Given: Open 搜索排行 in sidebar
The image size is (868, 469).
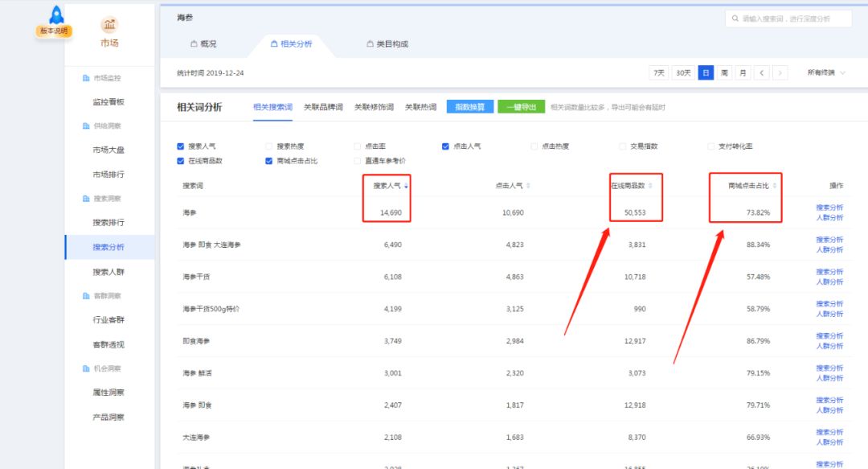Looking at the screenshot, I should 108,223.
